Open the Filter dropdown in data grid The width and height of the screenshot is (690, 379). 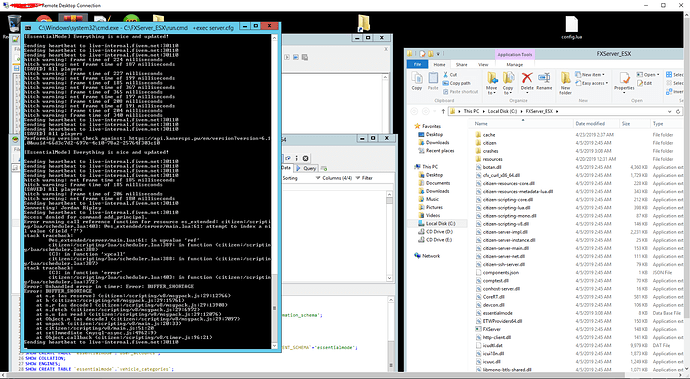[364, 178]
